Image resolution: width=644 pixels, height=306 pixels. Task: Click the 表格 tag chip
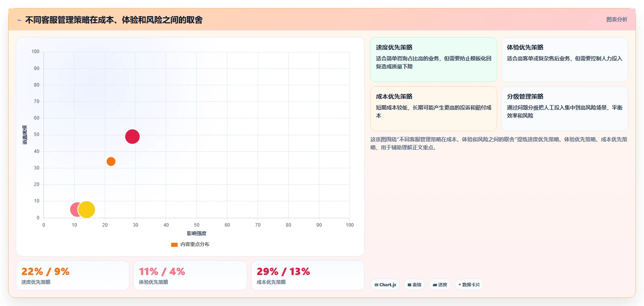click(414, 285)
